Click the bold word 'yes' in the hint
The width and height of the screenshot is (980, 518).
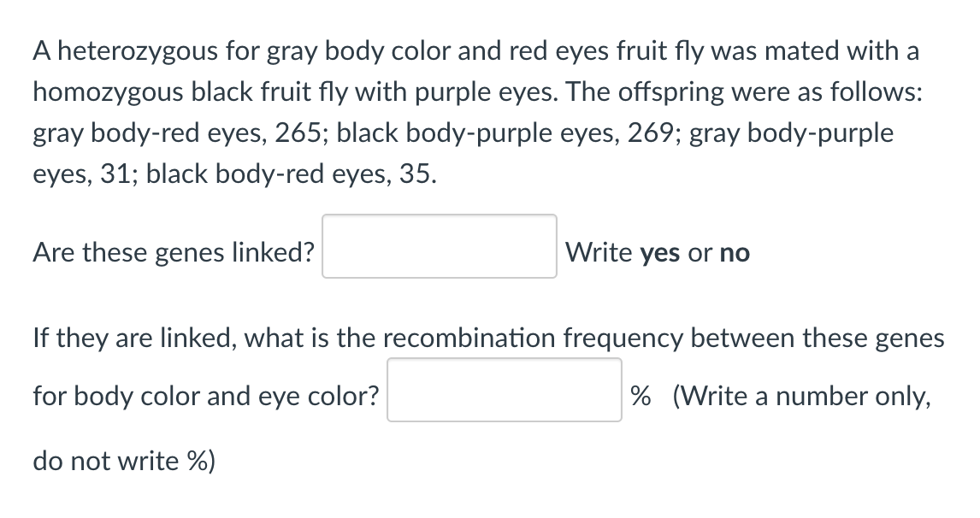(x=659, y=253)
